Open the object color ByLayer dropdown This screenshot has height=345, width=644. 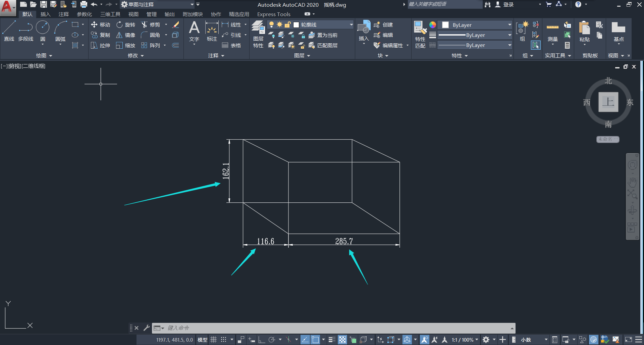(509, 25)
